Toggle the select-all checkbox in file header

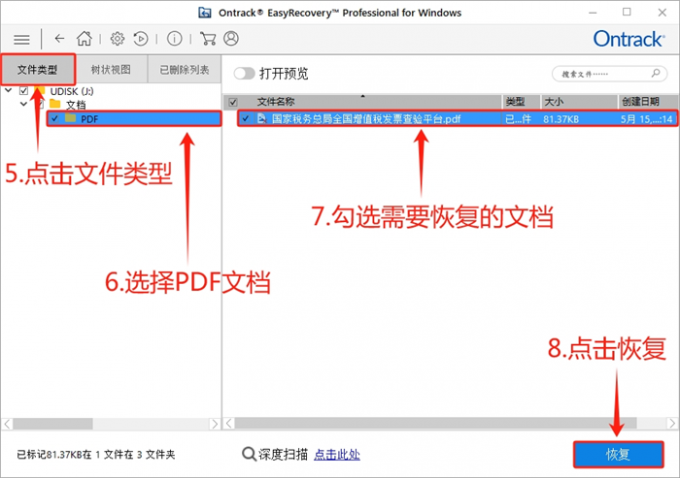[x=233, y=102]
